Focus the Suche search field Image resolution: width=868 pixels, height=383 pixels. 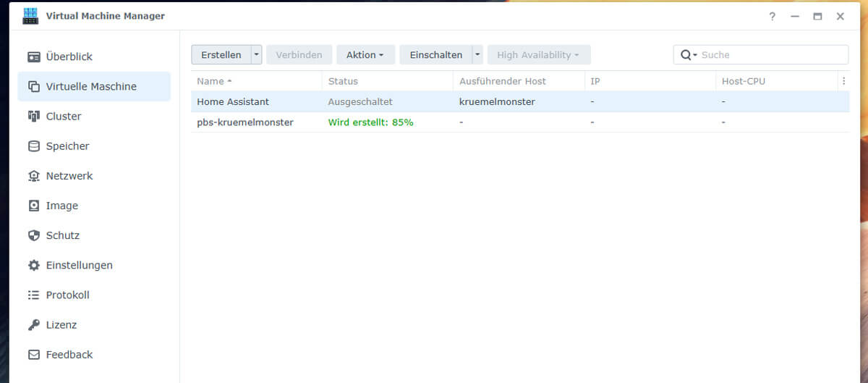click(770, 55)
